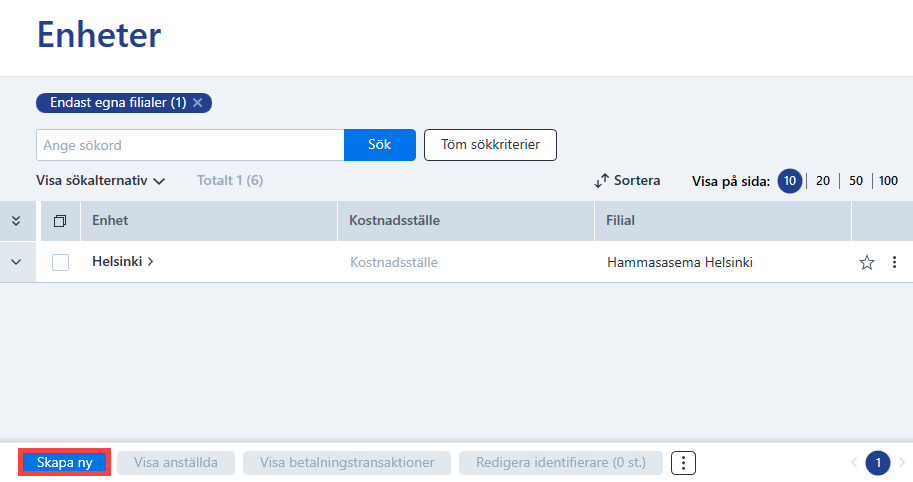This screenshot has height=482, width=913.
Task: Click Skapa ny button
Action: coord(65,463)
